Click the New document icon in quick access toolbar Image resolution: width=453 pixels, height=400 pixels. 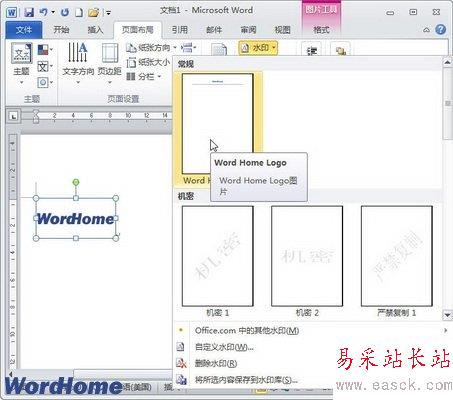point(79,13)
